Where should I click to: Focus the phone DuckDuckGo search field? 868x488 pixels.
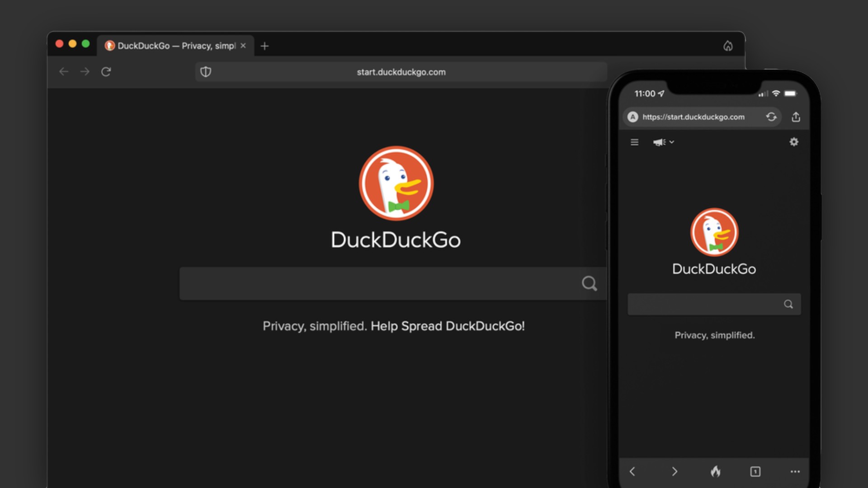coord(714,304)
